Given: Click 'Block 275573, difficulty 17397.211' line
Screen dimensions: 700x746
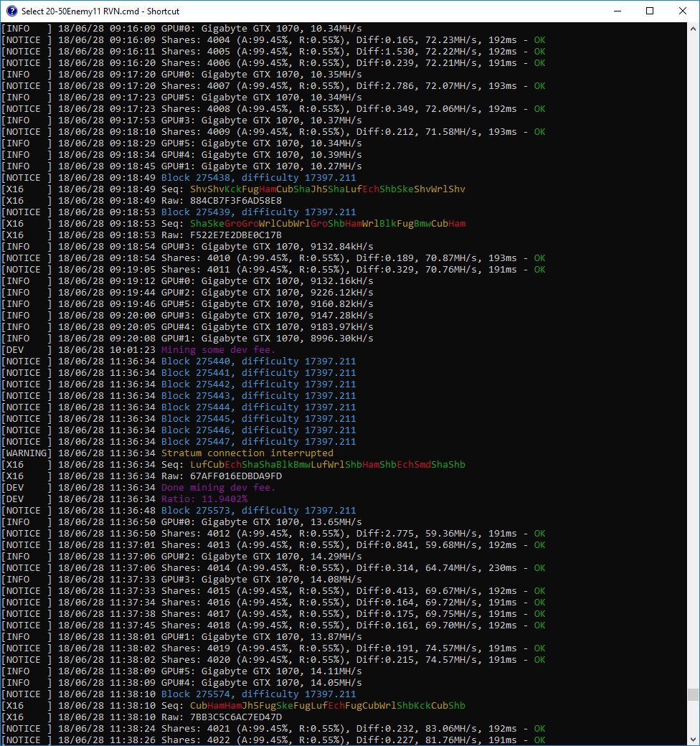Looking at the screenshot, I should (x=259, y=510).
